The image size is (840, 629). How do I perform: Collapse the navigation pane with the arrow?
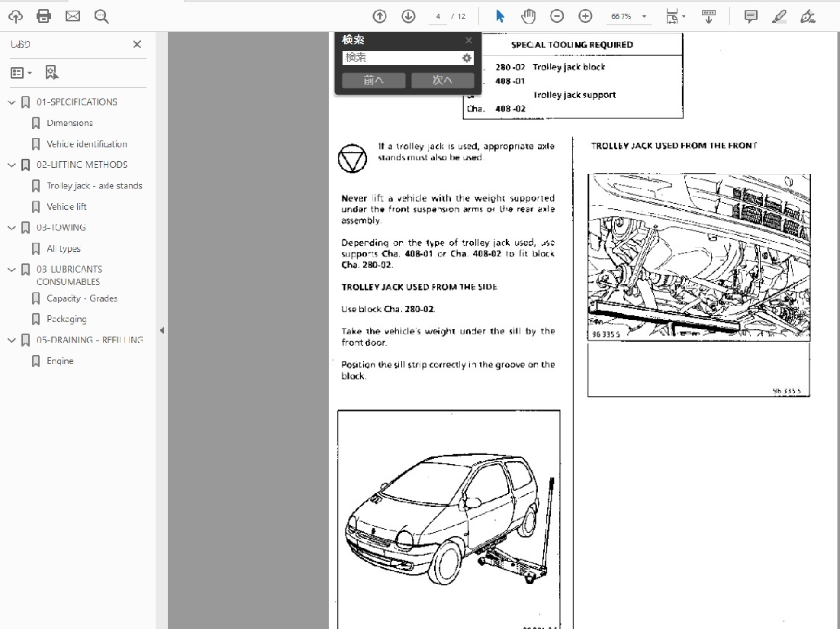[x=162, y=331]
